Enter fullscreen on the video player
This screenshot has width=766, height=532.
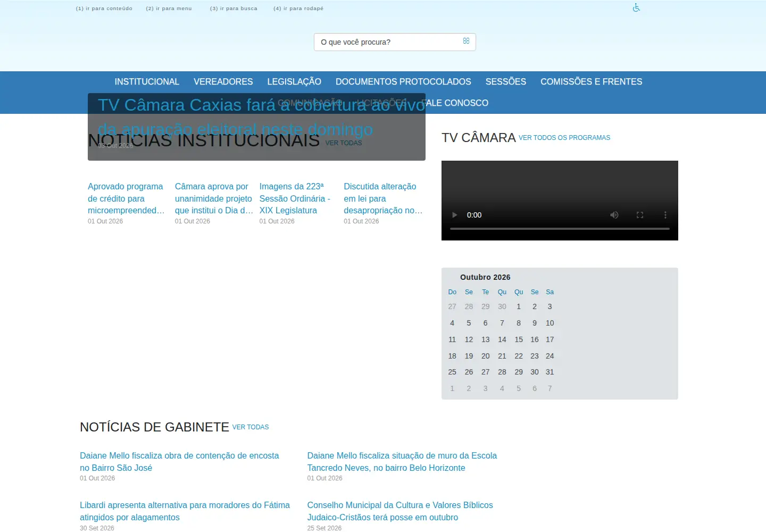point(640,215)
